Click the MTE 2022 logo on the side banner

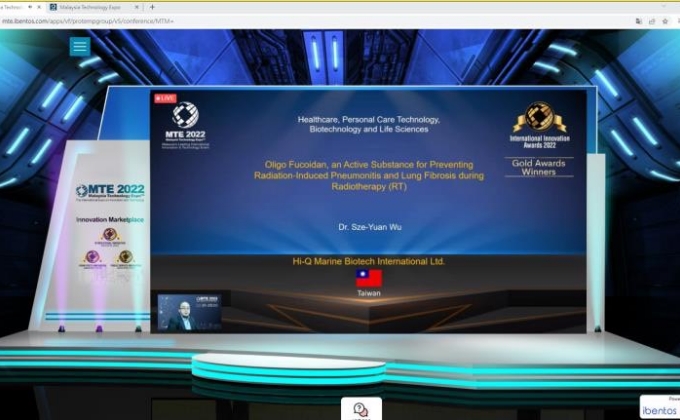(x=110, y=192)
